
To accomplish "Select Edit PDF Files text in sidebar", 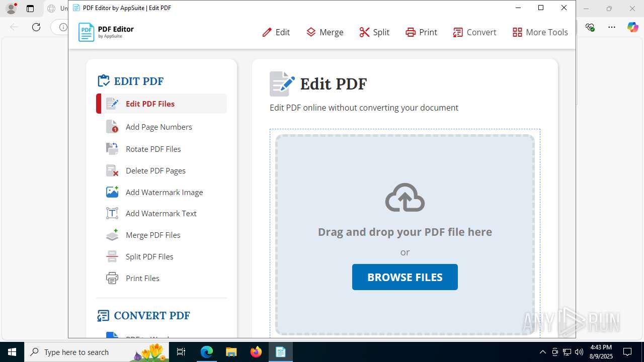I will tap(150, 104).
